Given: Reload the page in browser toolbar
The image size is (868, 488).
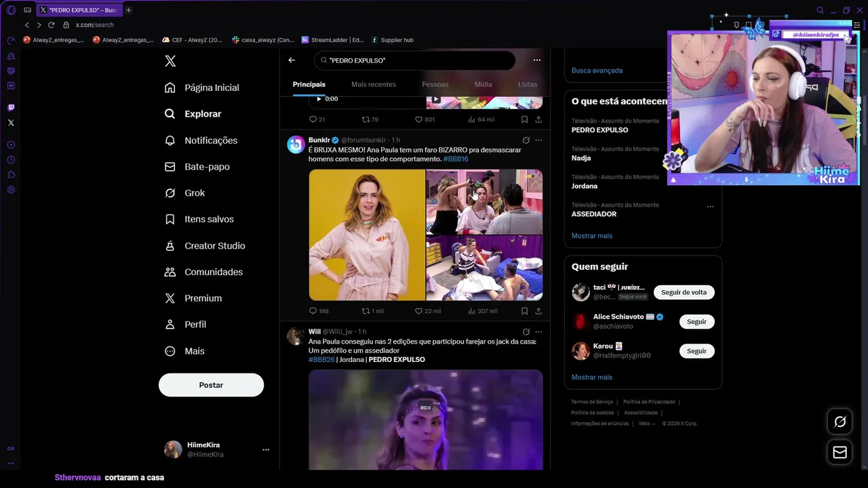Looking at the screenshot, I should (x=51, y=25).
